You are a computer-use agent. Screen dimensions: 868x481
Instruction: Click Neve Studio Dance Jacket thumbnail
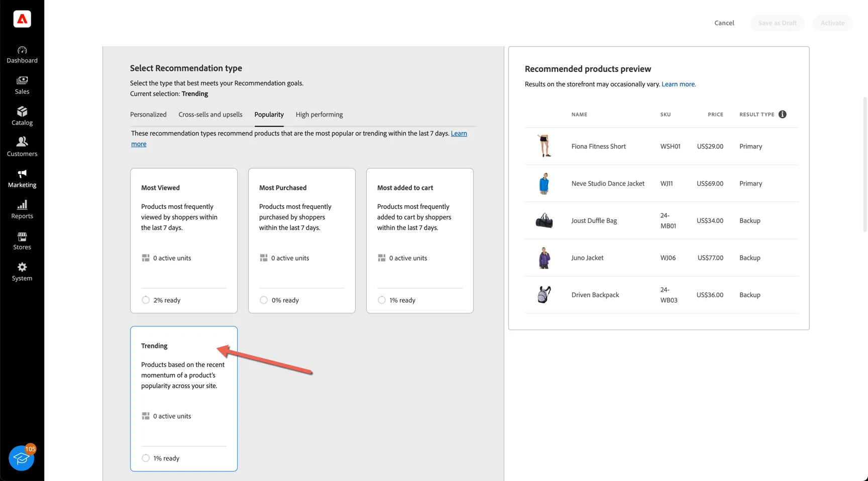(544, 183)
